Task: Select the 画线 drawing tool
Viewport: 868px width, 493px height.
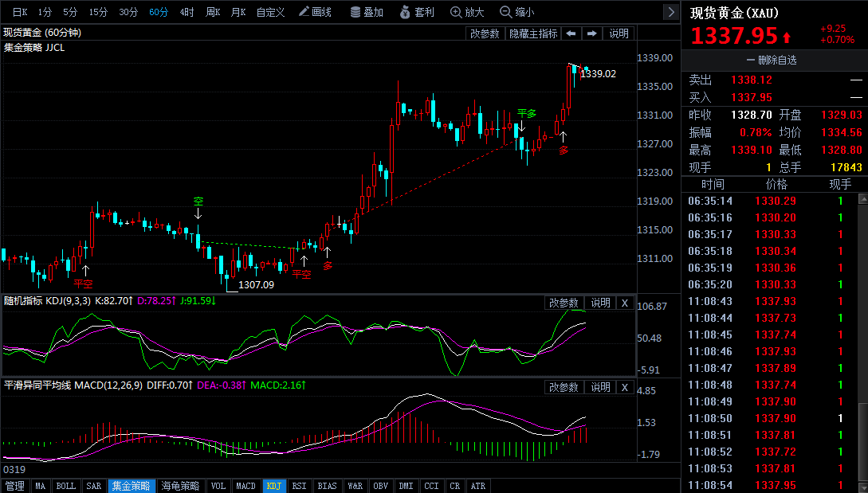Action: coord(315,12)
